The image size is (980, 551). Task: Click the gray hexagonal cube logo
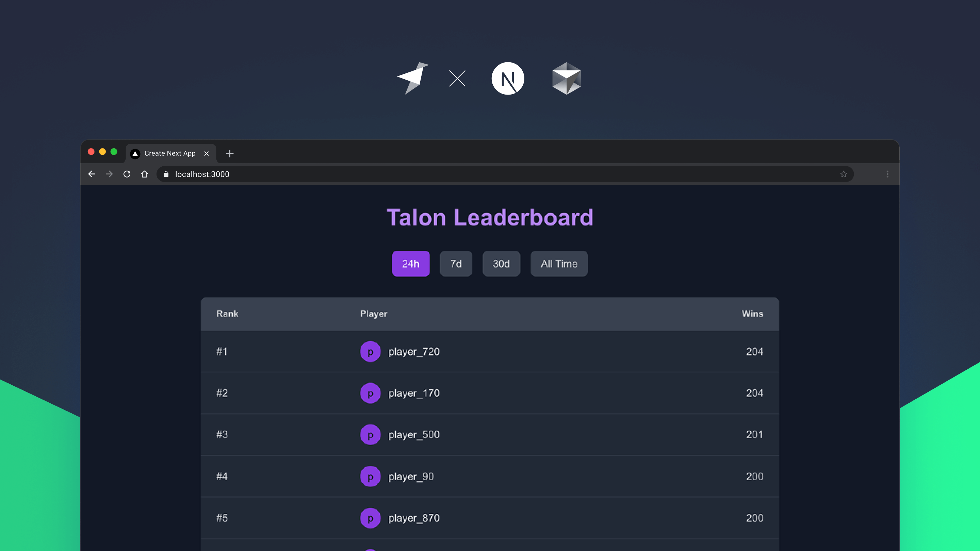click(566, 79)
